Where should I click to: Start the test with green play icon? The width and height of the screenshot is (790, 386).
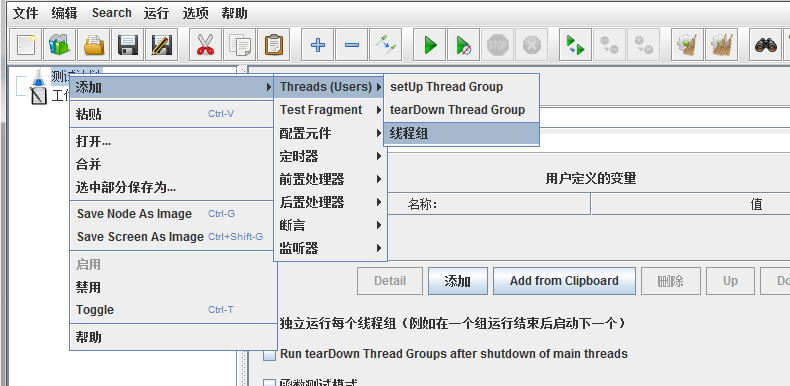point(429,45)
